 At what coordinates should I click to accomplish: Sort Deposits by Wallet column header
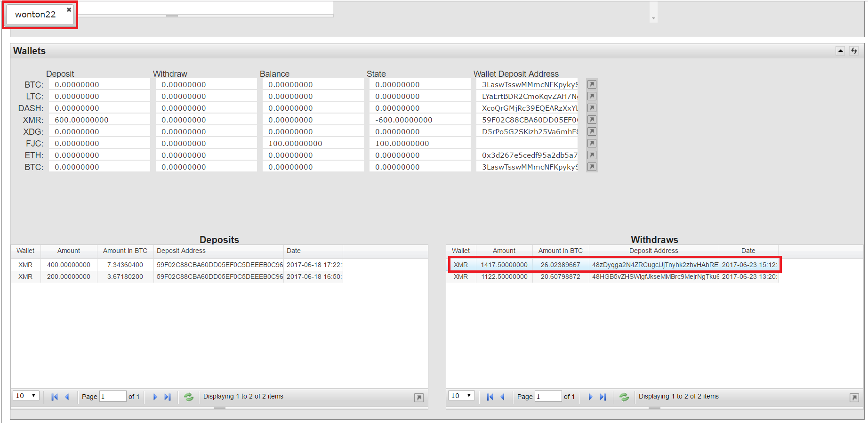tap(25, 251)
